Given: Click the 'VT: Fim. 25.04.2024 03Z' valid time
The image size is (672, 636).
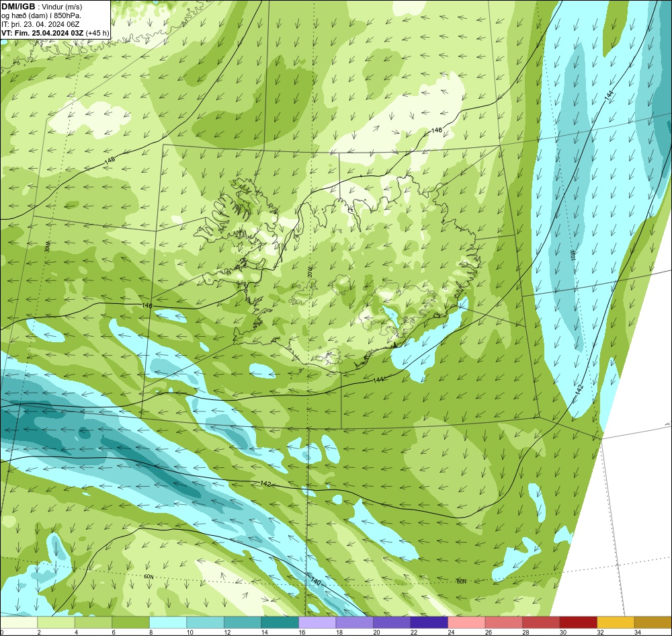Looking at the screenshot, I should tap(43, 32).
